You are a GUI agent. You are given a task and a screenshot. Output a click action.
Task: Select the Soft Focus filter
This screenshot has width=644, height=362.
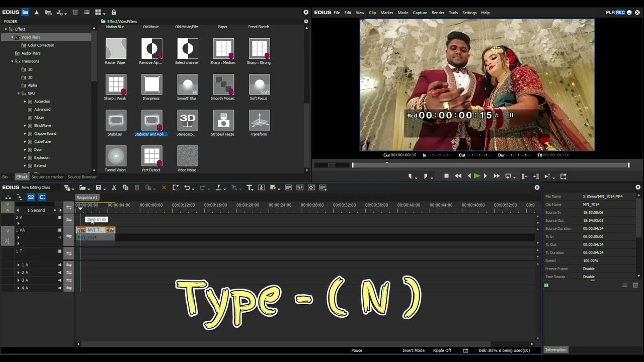pos(260,84)
